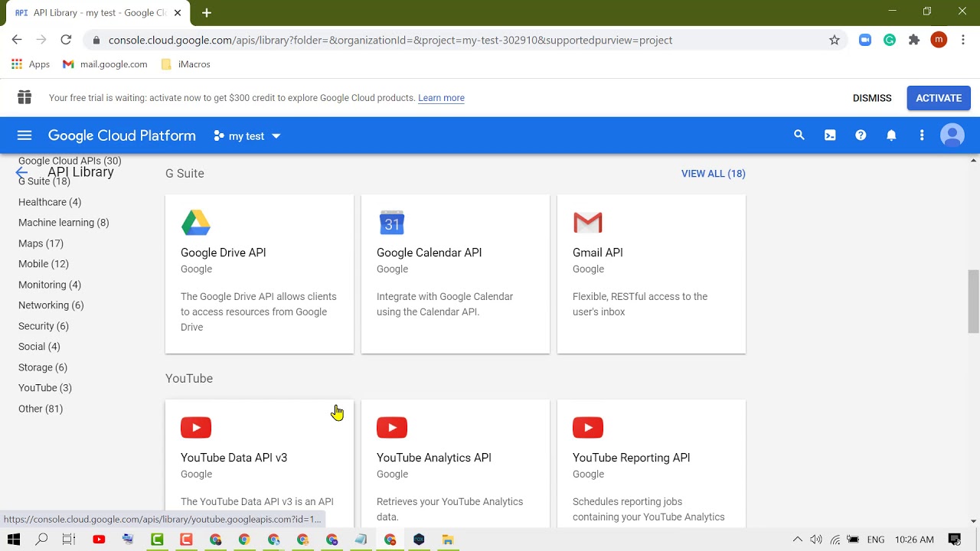Open Chrome three-dot customize menu
Viewport: 980px width, 551px height.
pyautogui.click(x=963, y=40)
